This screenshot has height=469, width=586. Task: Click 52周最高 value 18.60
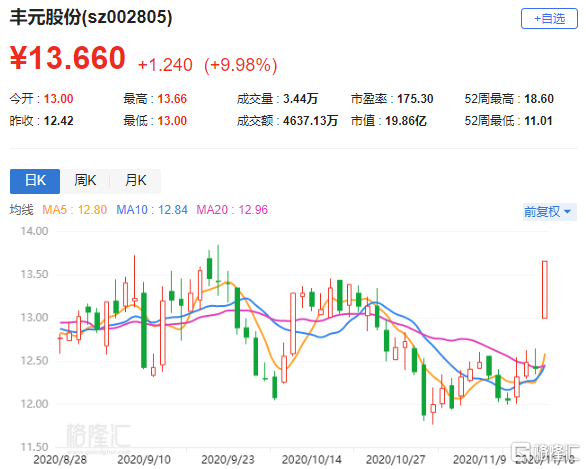tap(539, 99)
